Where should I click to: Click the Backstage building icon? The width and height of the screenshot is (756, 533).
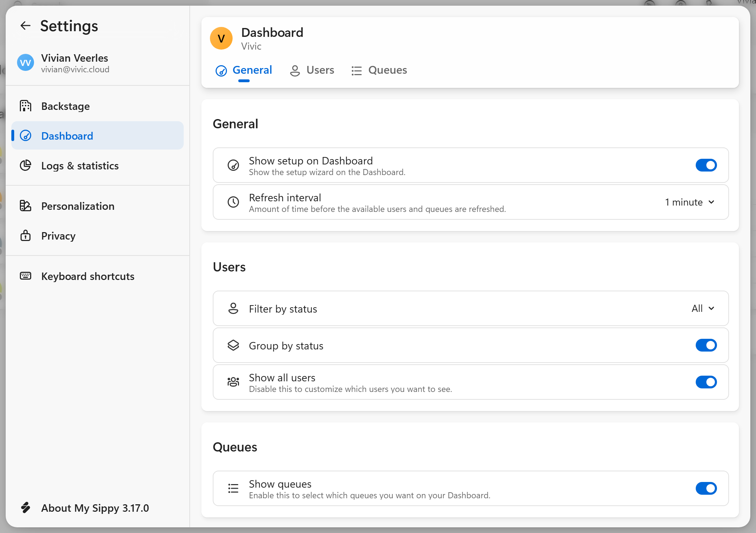[x=26, y=106]
